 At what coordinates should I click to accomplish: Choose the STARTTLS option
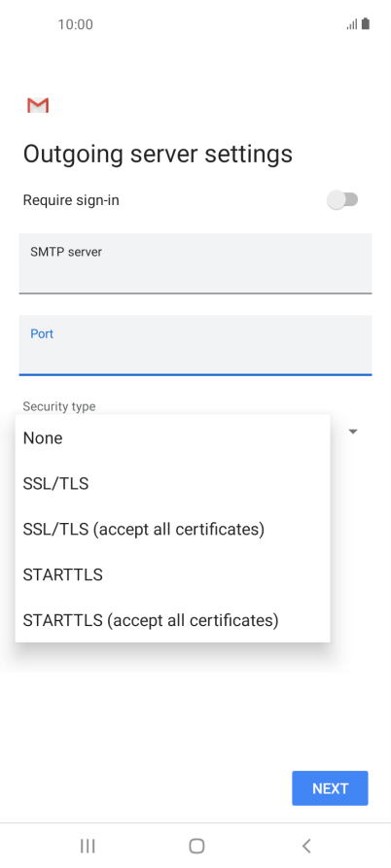point(173,574)
